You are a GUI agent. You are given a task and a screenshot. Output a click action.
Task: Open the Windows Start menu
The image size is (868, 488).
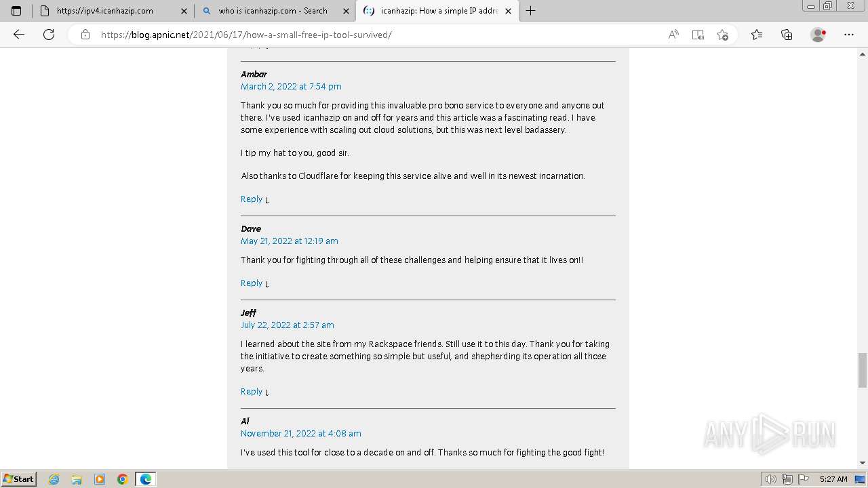coord(18,479)
